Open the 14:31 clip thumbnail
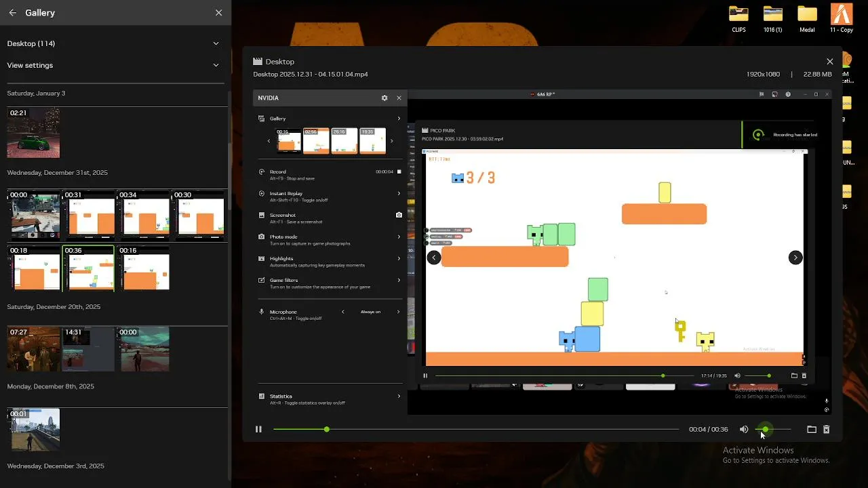This screenshot has width=868, height=488. coord(88,349)
